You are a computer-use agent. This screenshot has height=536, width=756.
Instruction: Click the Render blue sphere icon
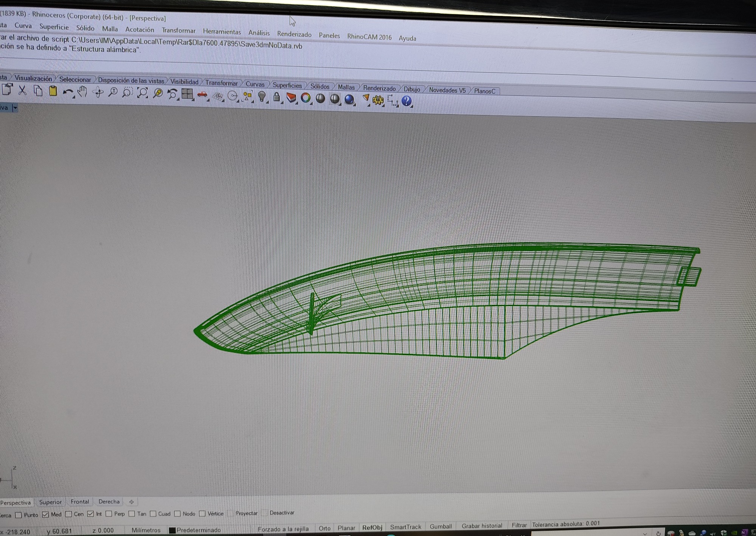pyautogui.click(x=349, y=99)
